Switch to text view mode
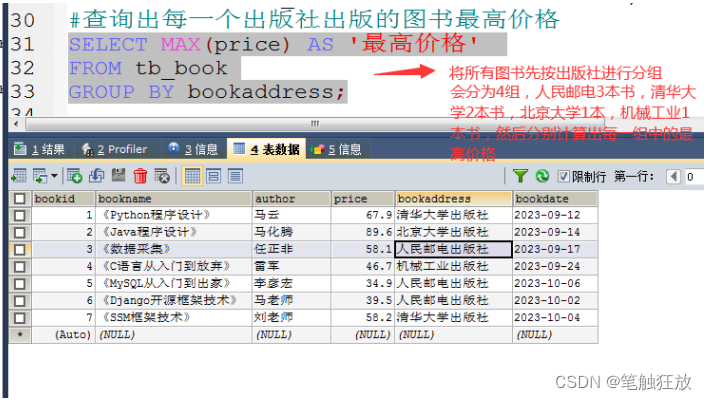 [235, 176]
